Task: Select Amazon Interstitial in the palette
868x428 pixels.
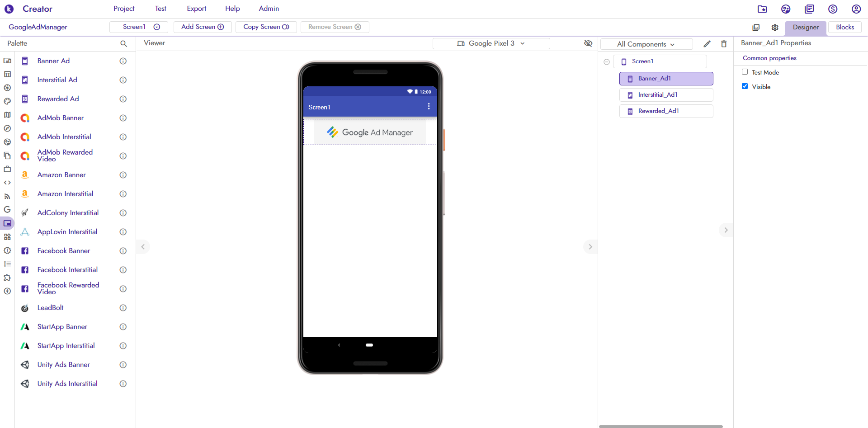Action: click(x=65, y=194)
